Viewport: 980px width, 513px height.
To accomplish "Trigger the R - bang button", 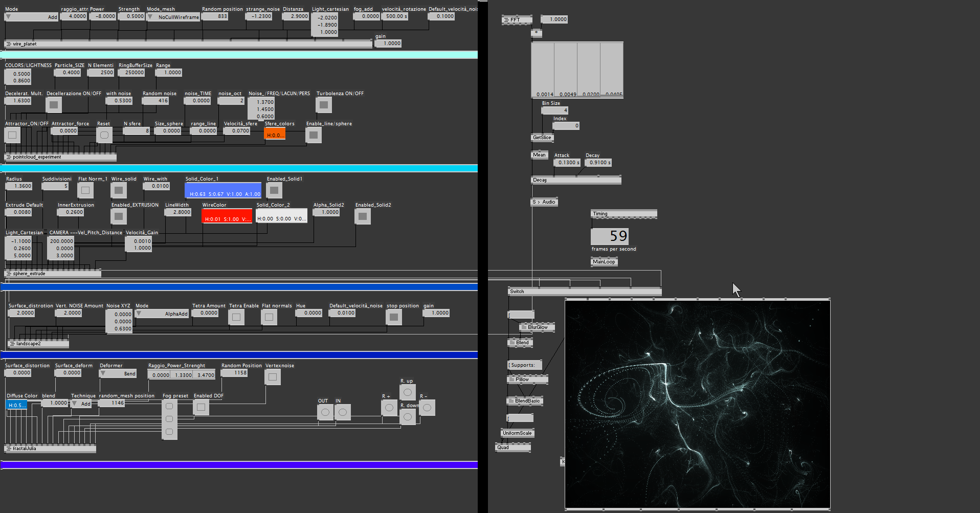I will click(427, 408).
